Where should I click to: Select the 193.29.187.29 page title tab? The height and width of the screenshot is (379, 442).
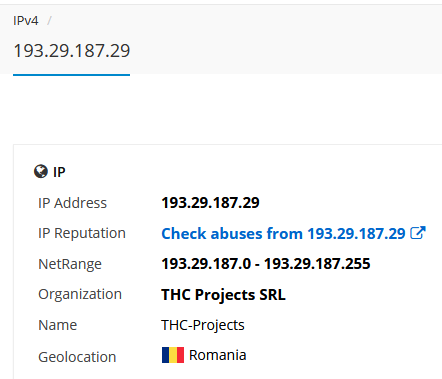pyautogui.click(x=72, y=51)
